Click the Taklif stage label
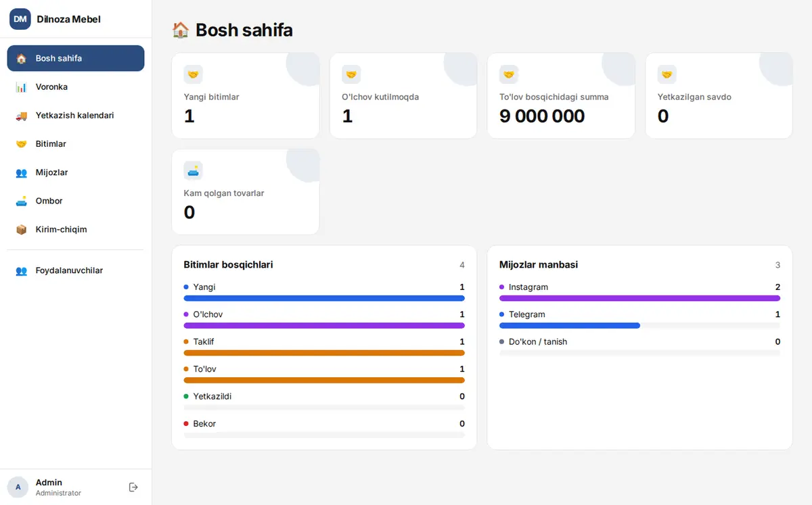The height and width of the screenshot is (505, 812). (204, 341)
